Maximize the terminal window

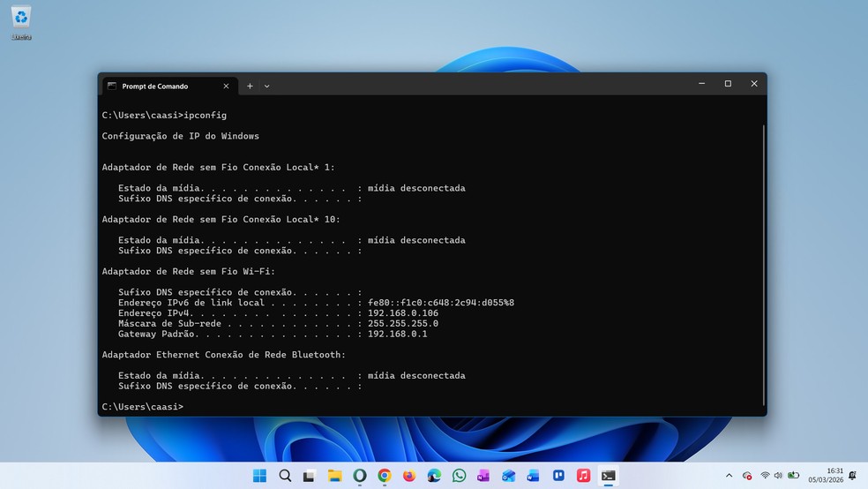click(728, 84)
